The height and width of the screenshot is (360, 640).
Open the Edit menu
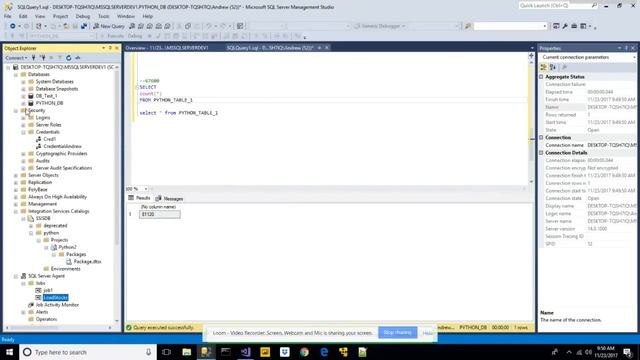(23, 16)
